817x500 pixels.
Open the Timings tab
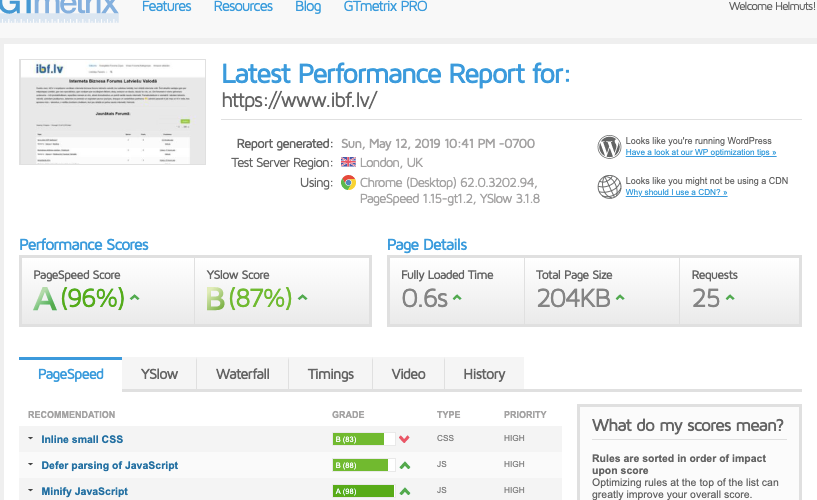(330, 374)
